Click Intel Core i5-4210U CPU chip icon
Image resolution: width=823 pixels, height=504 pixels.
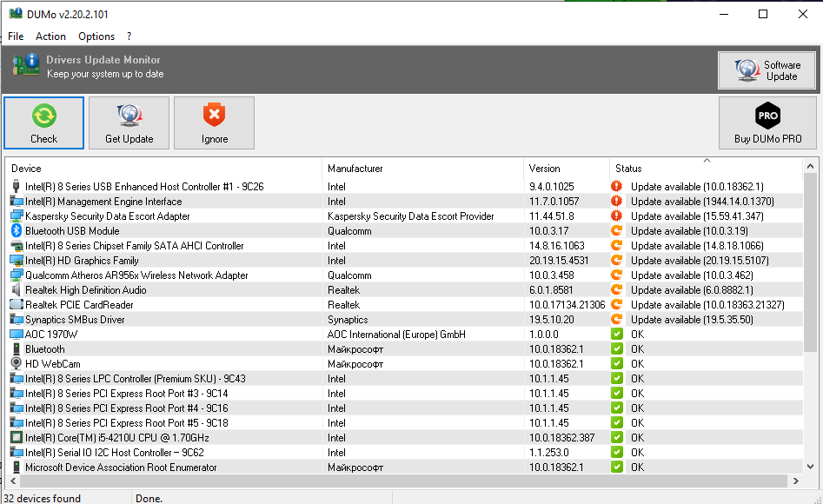click(x=17, y=437)
